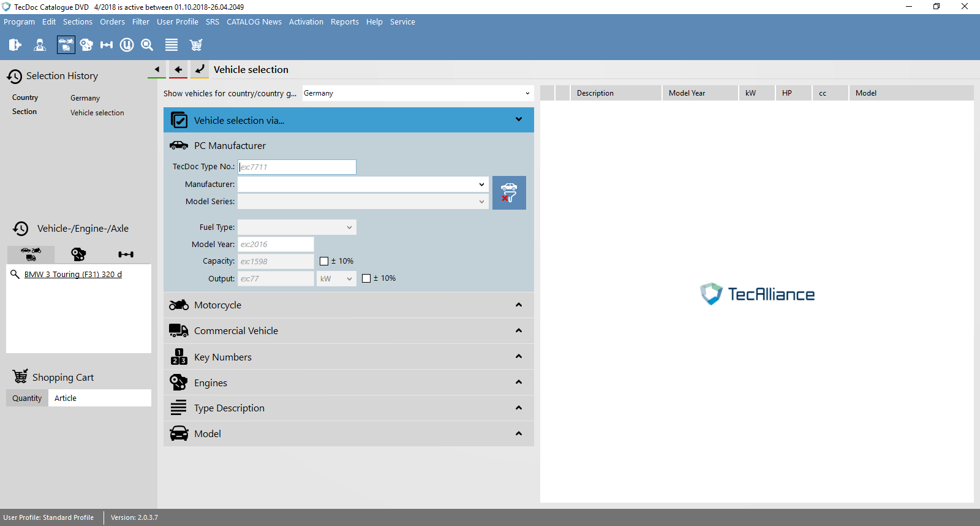Open the Program menu
Image resolution: width=980 pixels, height=526 pixels.
pyautogui.click(x=19, y=21)
